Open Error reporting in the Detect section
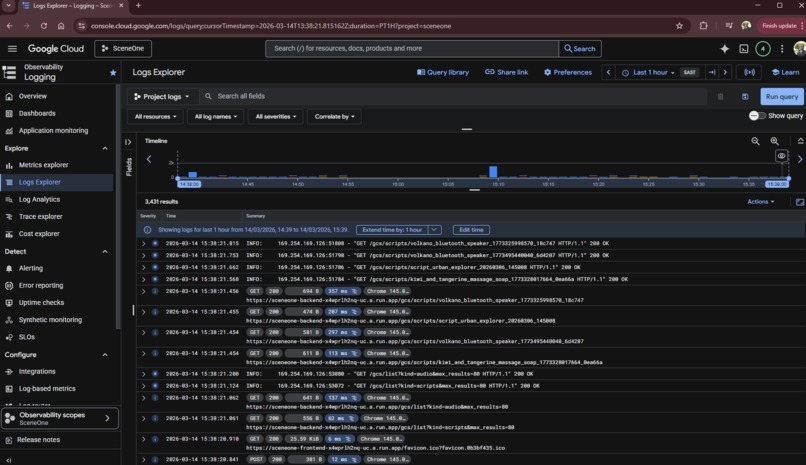806x465 pixels. coord(41,286)
